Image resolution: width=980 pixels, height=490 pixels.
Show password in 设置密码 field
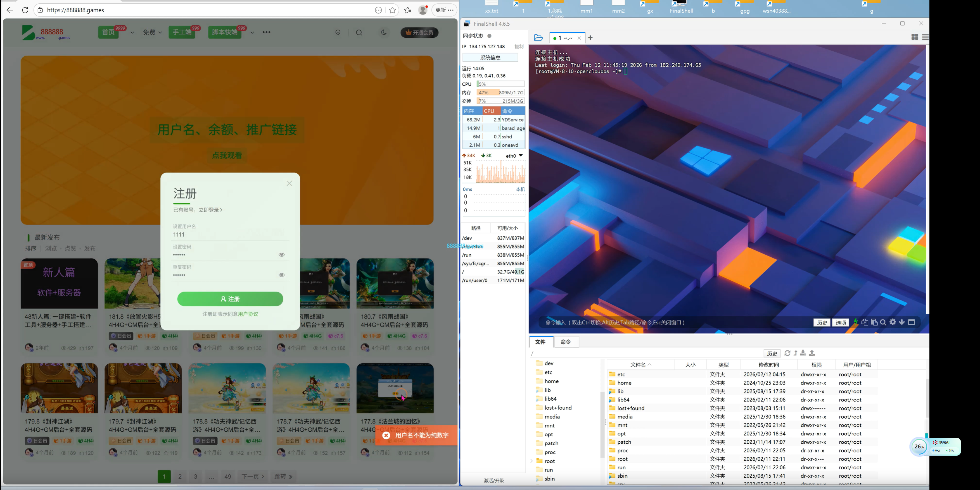281,255
